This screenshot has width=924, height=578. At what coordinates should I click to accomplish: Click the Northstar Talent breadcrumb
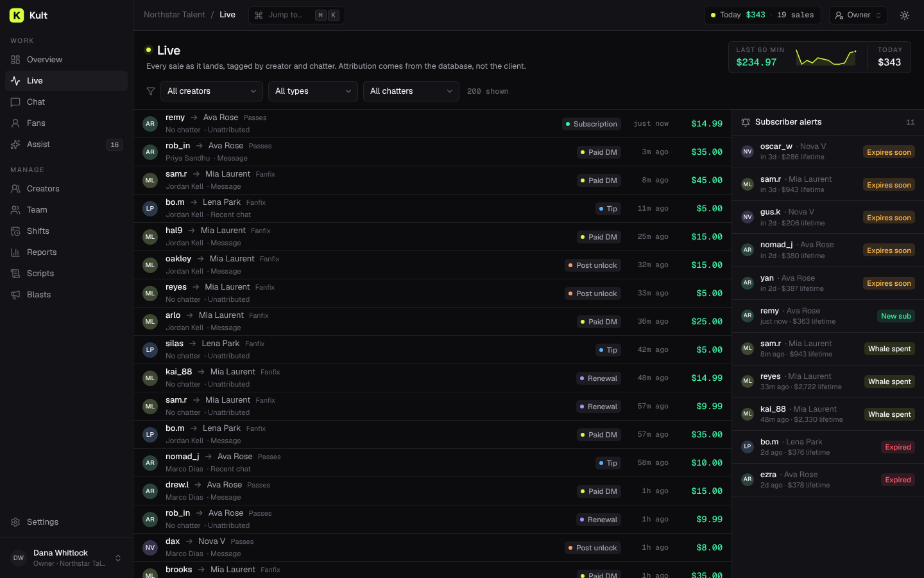(175, 15)
